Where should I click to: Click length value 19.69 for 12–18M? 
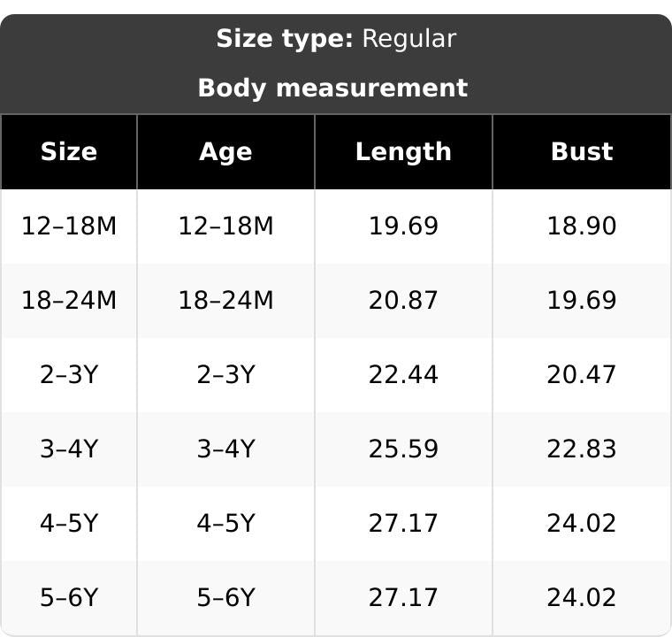point(404,226)
